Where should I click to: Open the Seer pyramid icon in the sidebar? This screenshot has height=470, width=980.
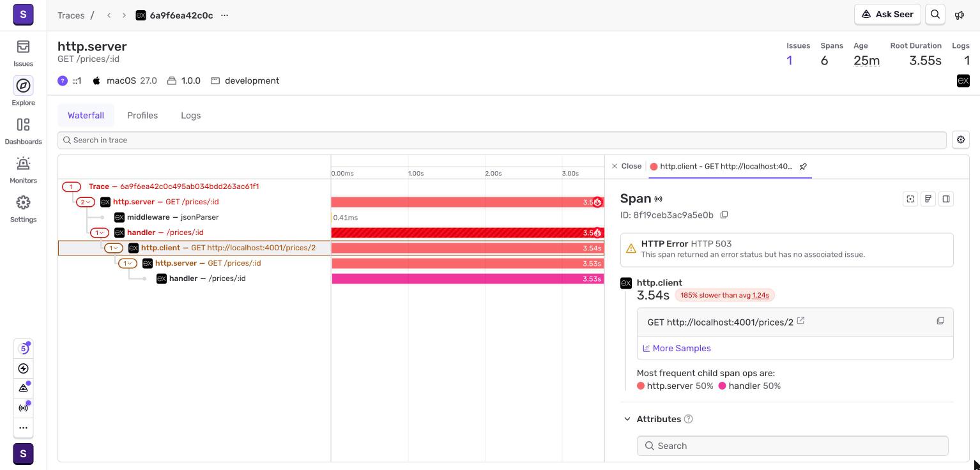(24, 388)
